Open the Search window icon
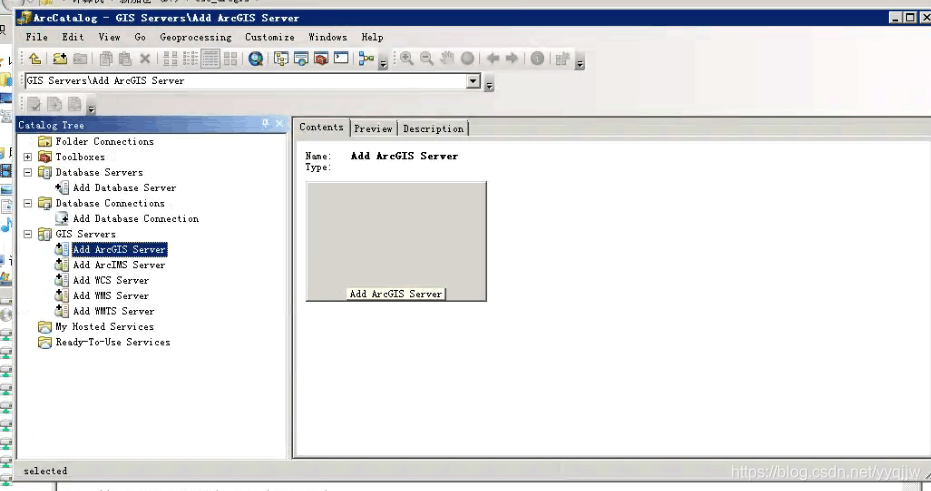Screen dimensions: 931x491 [x=301, y=58]
